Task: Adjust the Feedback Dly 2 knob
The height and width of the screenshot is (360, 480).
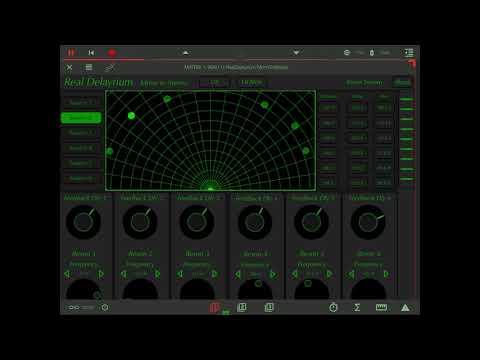Action: coord(140,222)
